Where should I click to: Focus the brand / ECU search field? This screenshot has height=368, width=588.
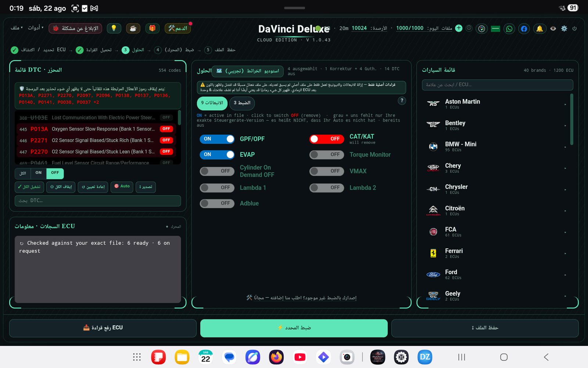pyautogui.click(x=498, y=85)
